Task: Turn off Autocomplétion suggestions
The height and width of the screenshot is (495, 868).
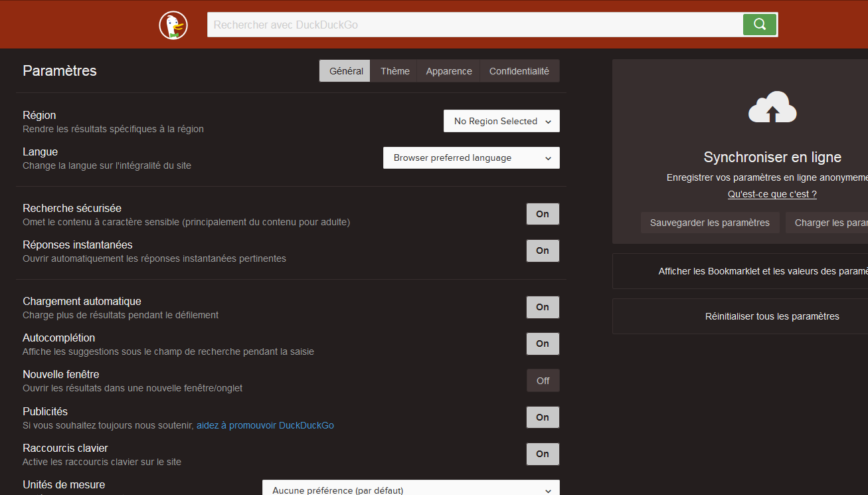Action: click(x=543, y=344)
